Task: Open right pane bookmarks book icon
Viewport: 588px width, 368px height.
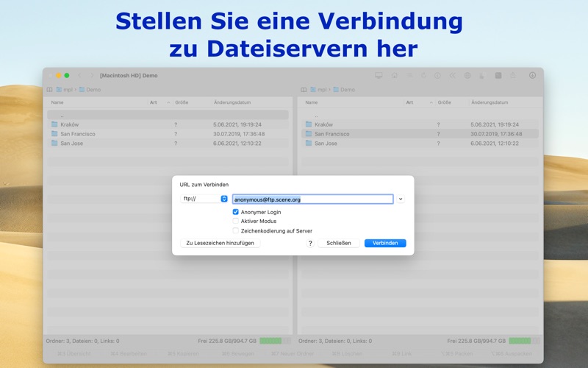Action: coord(304,90)
